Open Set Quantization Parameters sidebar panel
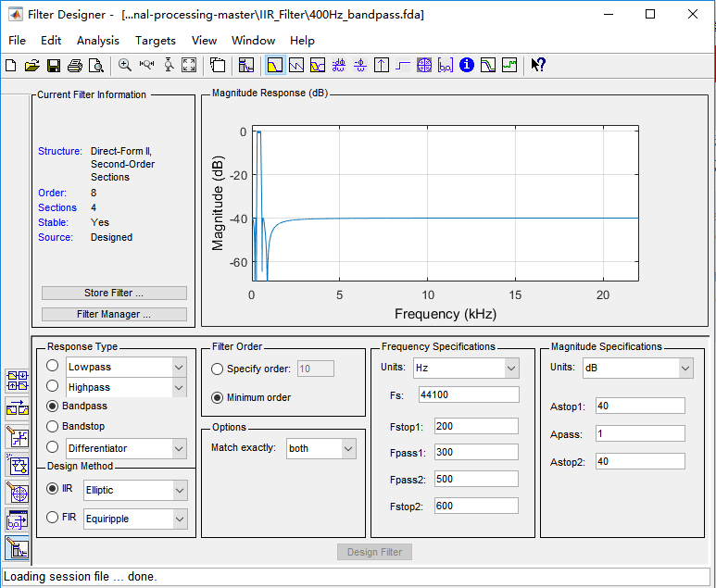 click(x=18, y=437)
